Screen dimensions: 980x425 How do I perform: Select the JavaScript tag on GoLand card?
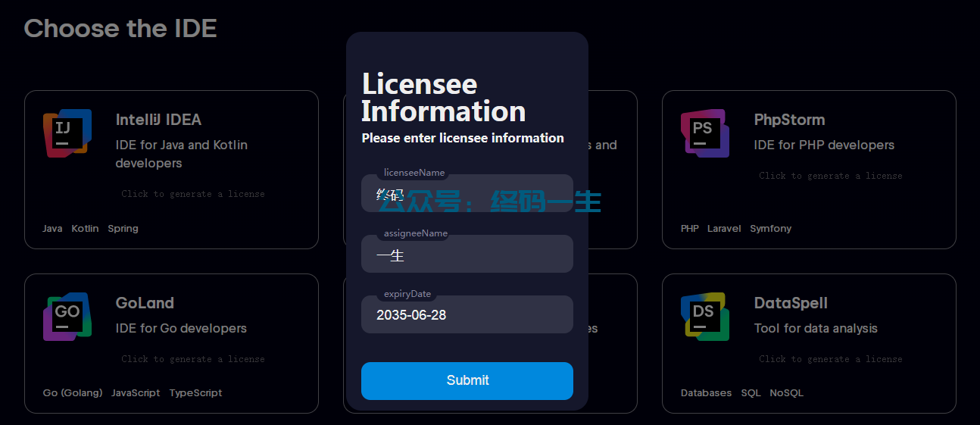click(136, 393)
